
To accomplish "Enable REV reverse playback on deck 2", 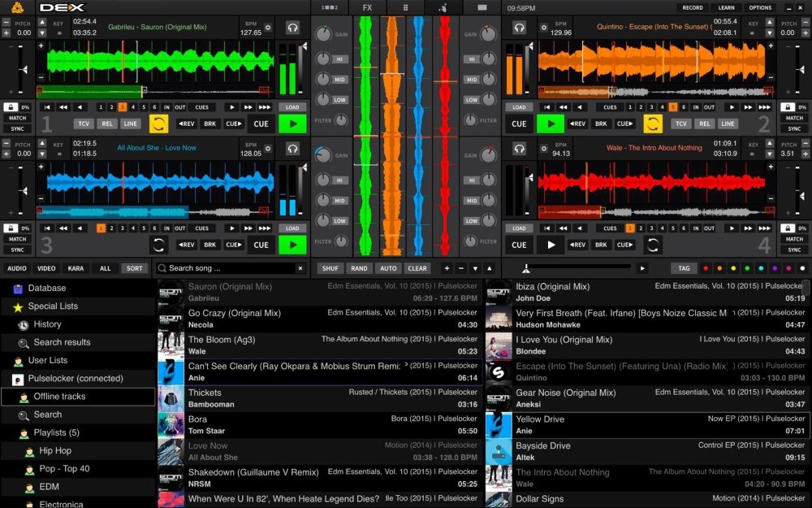I will pos(578,122).
